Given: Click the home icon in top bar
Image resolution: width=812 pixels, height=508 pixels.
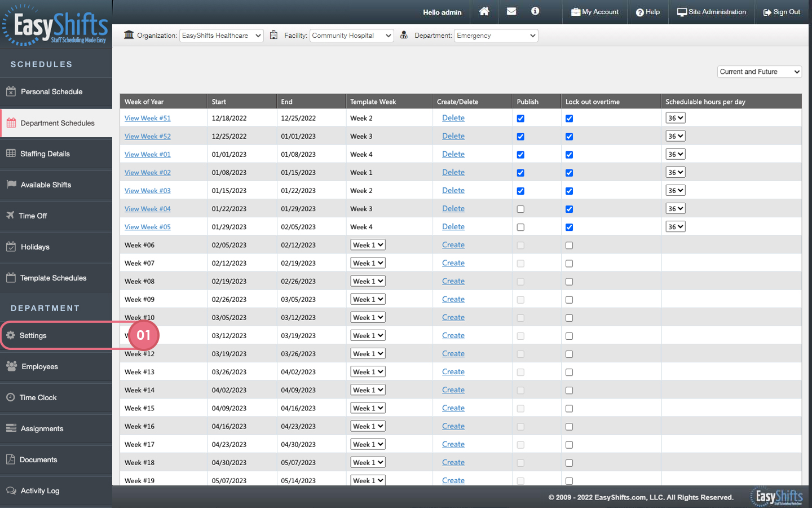Looking at the screenshot, I should point(484,11).
